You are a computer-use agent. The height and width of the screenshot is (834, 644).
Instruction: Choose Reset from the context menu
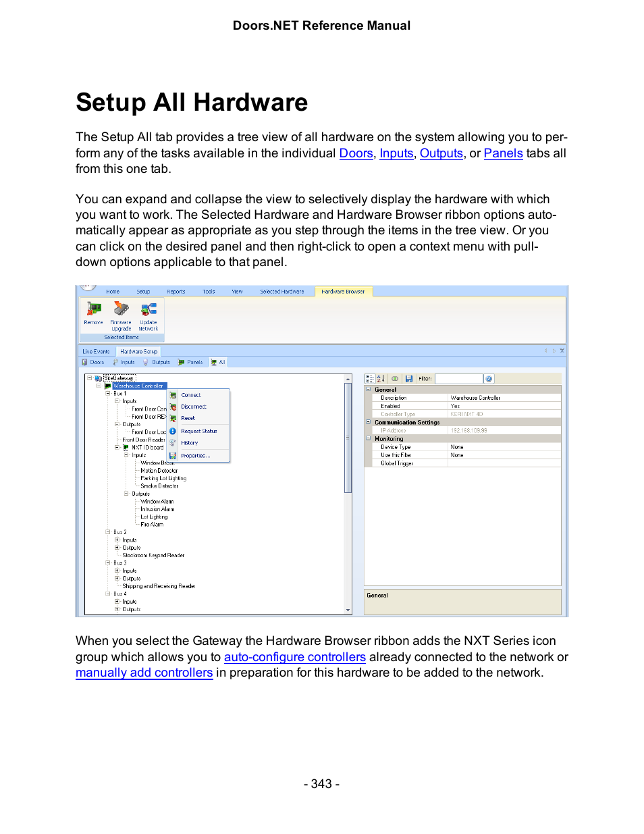(198, 418)
